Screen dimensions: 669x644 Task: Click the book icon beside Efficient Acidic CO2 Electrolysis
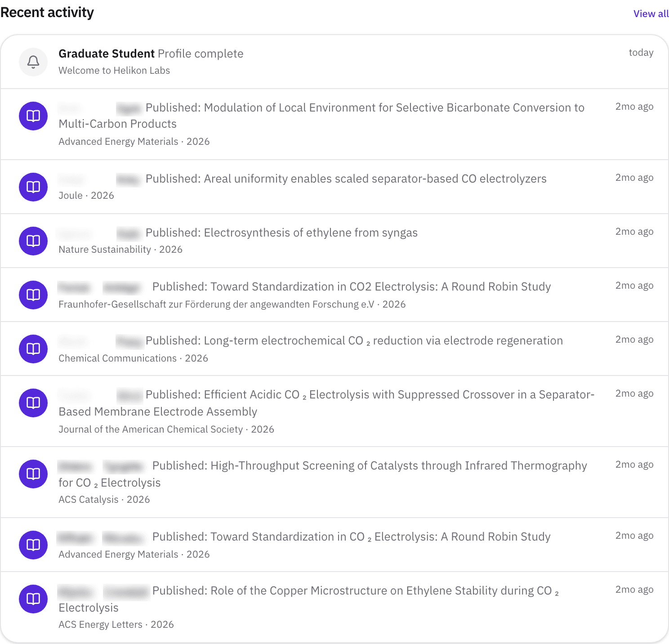[33, 403]
